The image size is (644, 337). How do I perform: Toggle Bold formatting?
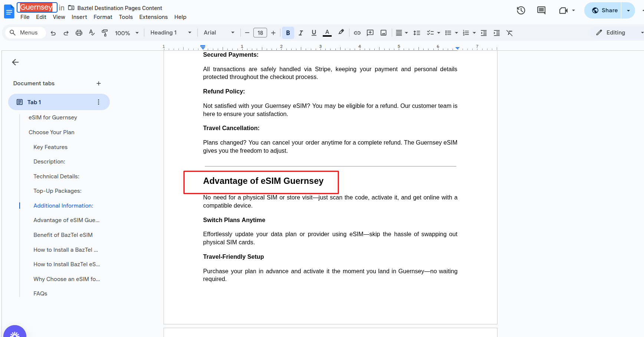pyautogui.click(x=288, y=33)
